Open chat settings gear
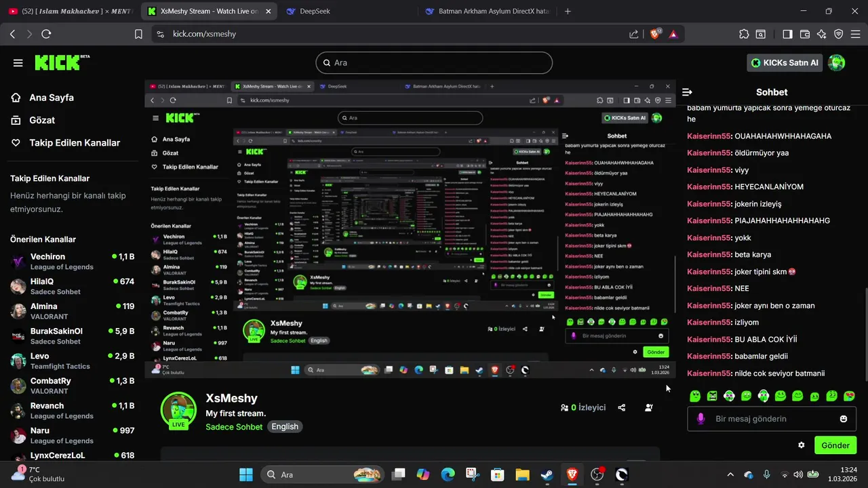Image resolution: width=868 pixels, height=488 pixels. [x=802, y=445]
